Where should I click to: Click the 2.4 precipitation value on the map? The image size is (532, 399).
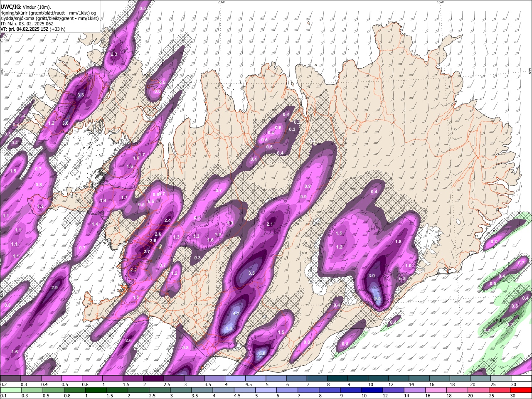(x=168, y=220)
